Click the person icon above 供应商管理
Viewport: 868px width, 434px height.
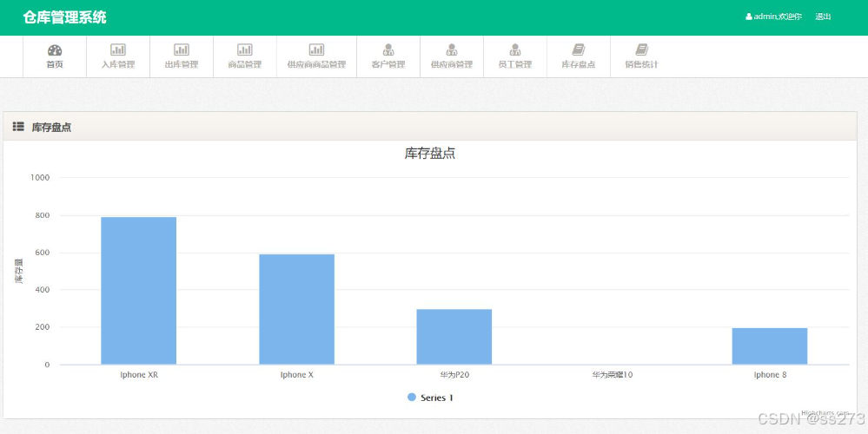(x=452, y=49)
